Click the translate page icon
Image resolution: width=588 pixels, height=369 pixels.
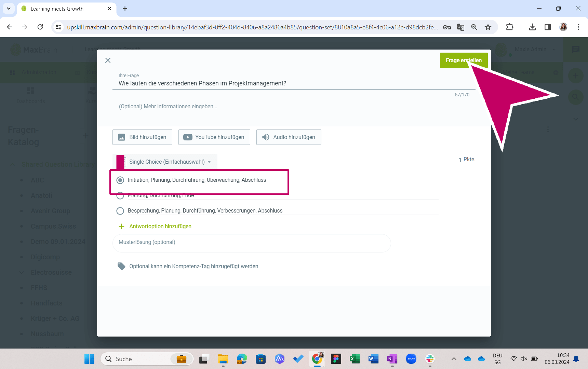460,27
